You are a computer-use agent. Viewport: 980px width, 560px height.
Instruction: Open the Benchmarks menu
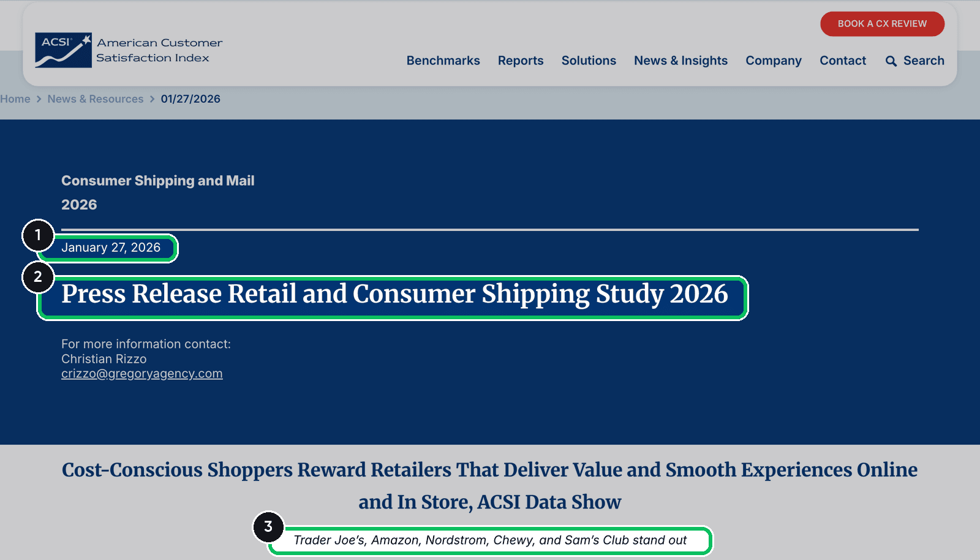[x=443, y=61]
